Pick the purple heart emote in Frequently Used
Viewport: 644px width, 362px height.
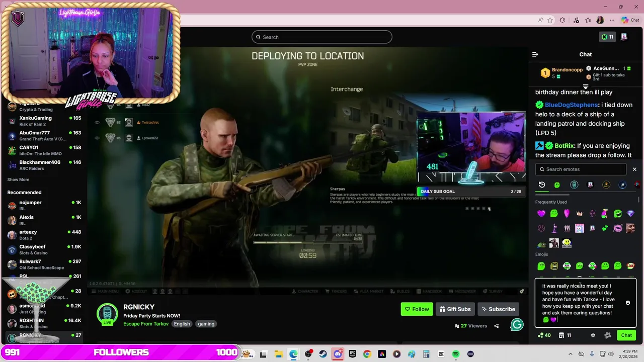541,214
